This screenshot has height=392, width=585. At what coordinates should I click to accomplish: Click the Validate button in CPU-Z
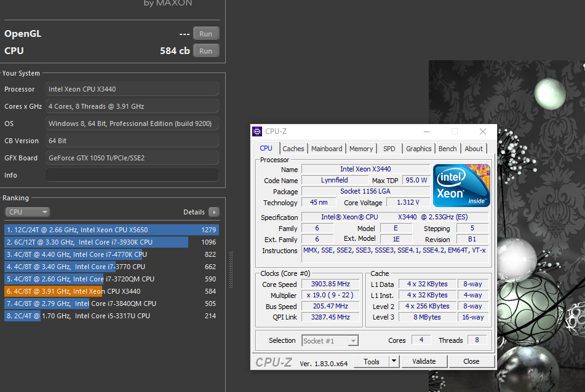pyautogui.click(x=424, y=361)
